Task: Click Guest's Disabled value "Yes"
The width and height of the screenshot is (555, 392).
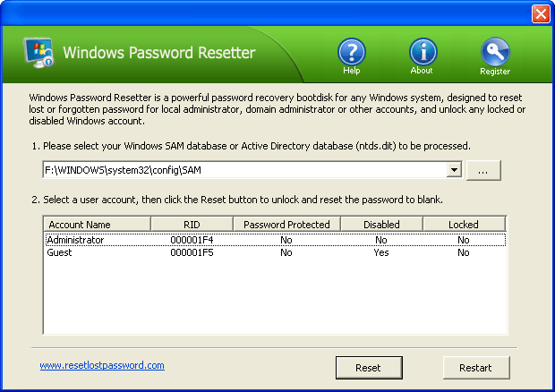Action: [x=381, y=252]
